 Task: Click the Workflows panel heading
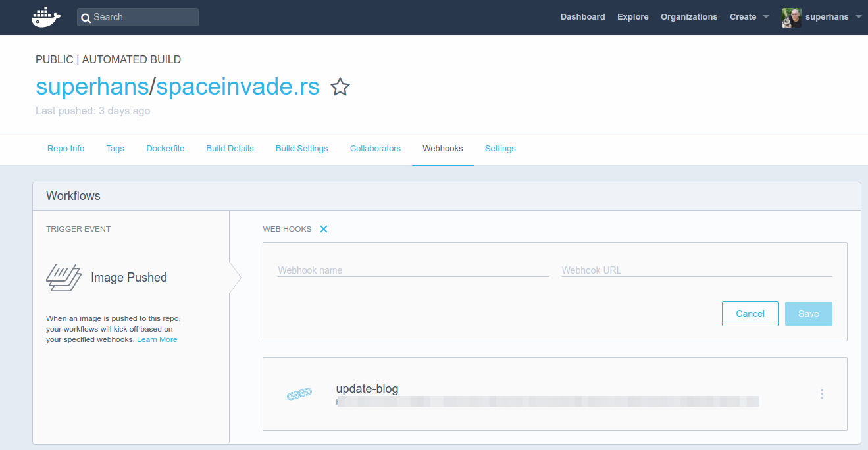(73, 196)
